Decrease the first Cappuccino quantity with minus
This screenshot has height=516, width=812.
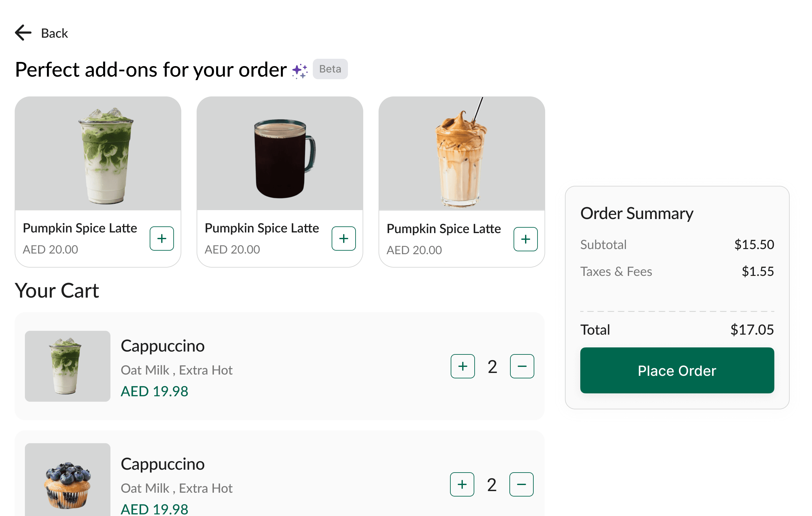coord(521,366)
